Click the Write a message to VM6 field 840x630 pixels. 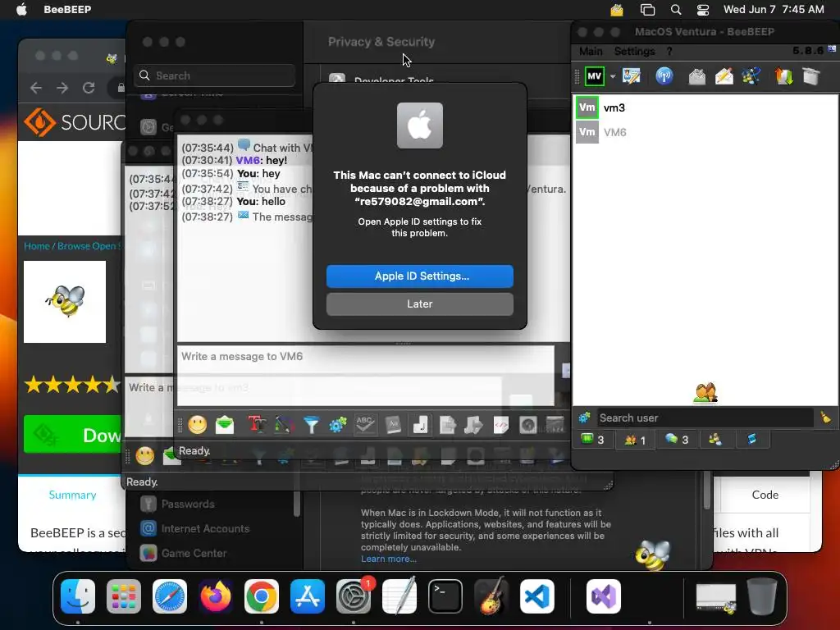(366, 375)
